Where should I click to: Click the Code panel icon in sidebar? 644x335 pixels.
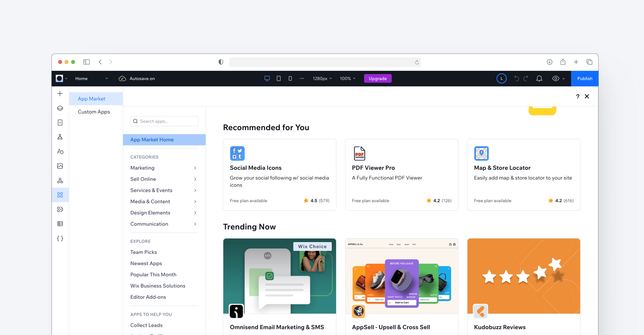tap(60, 238)
